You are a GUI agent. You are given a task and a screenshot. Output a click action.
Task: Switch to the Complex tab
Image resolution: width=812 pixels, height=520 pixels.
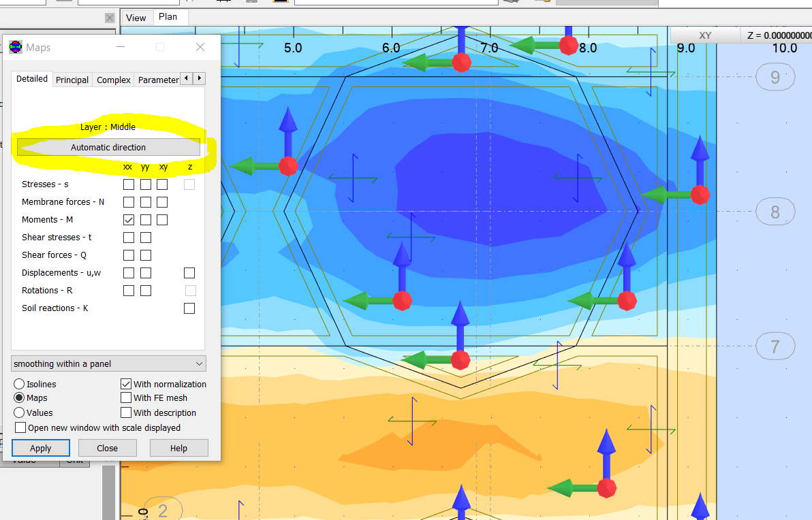click(x=112, y=80)
